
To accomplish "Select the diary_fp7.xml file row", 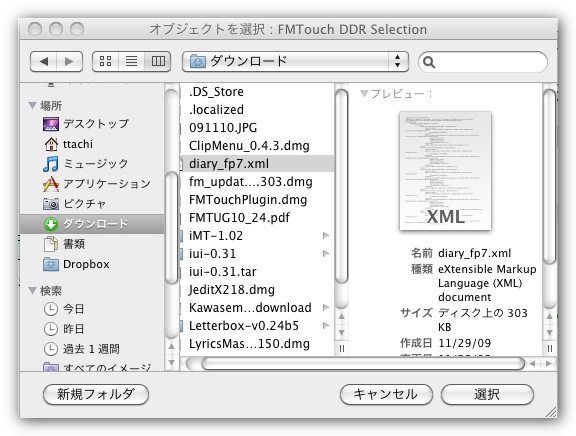I will point(257,163).
